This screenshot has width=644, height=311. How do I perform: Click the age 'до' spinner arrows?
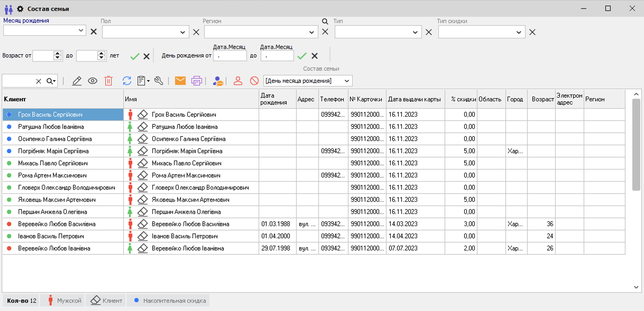click(x=101, y=56)
